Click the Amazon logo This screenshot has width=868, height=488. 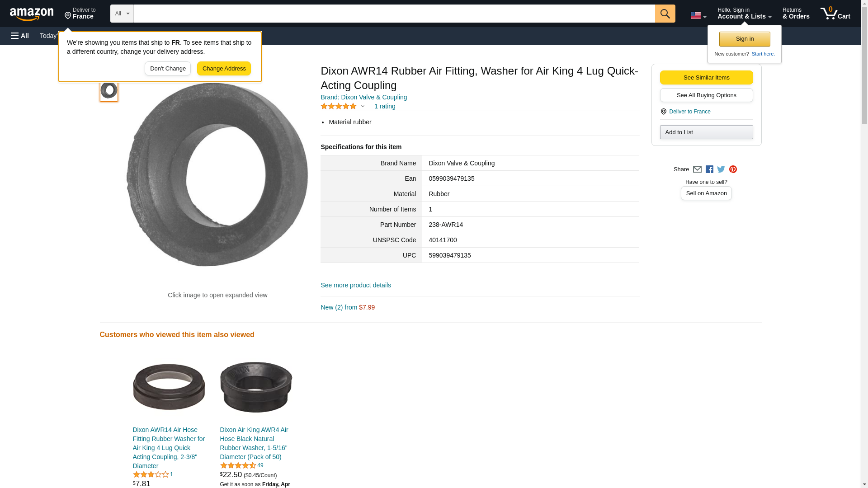click(32, 14)
